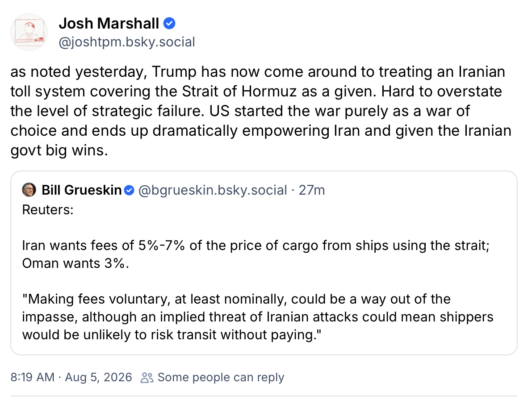
Task: Open Josh Marshall's profile avatar
Action: pyautogui.click(x=29, y=32)
